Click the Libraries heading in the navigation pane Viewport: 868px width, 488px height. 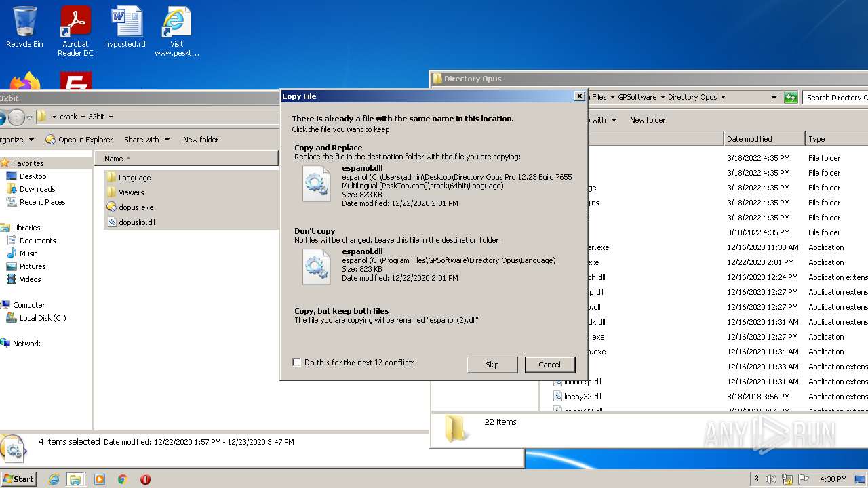coord(26,228)
